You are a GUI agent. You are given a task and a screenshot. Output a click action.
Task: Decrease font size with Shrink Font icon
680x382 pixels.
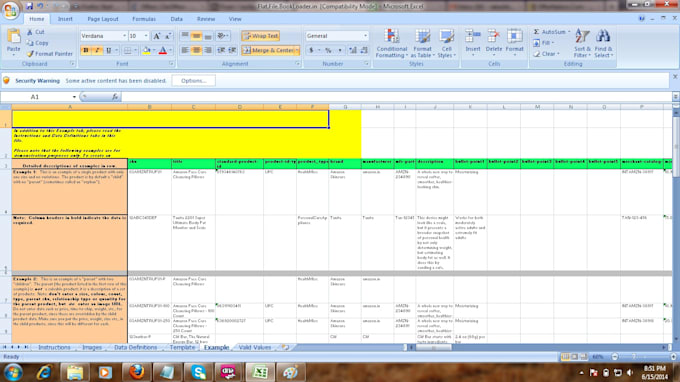168,36
